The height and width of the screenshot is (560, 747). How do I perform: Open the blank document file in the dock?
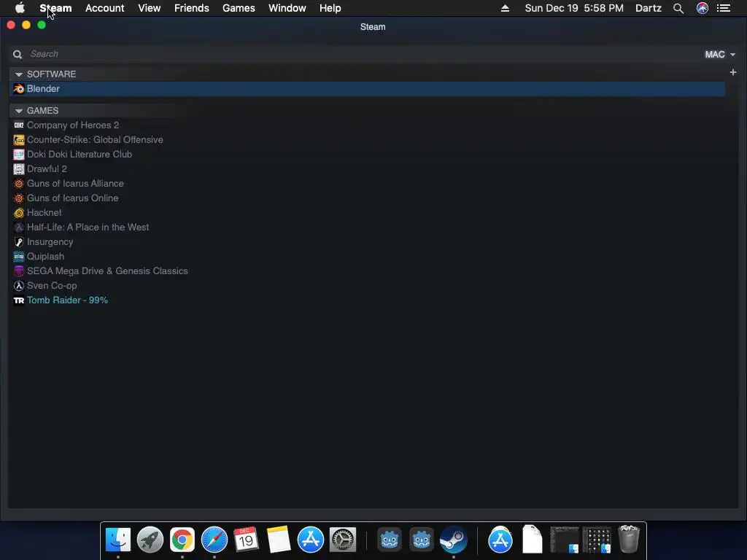point(532,539)
